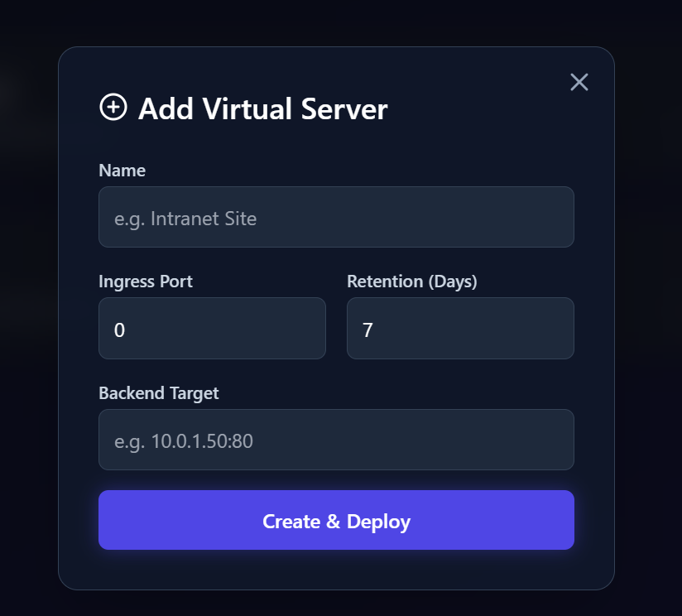Click the X icon to dismiss the dialog
Screen dimensions: 682x616
pyautogui.click(x=579, y=82)
